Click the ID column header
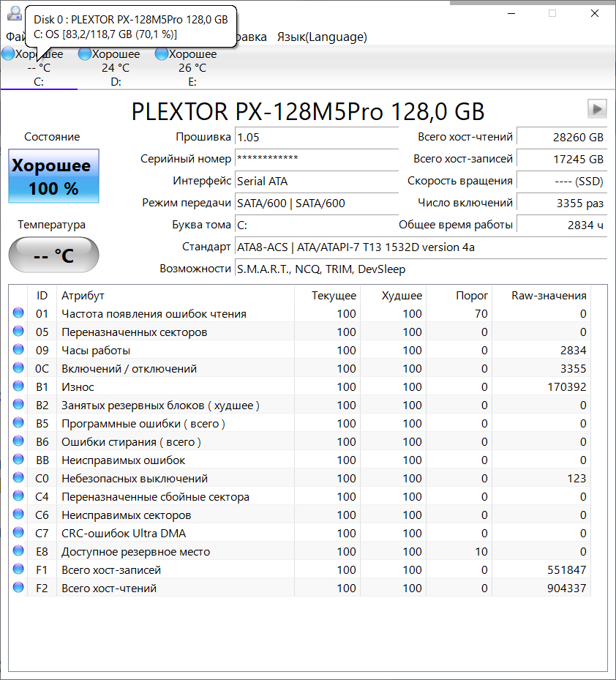This screenshot has height=680, width=616. (x=42, y=295)
